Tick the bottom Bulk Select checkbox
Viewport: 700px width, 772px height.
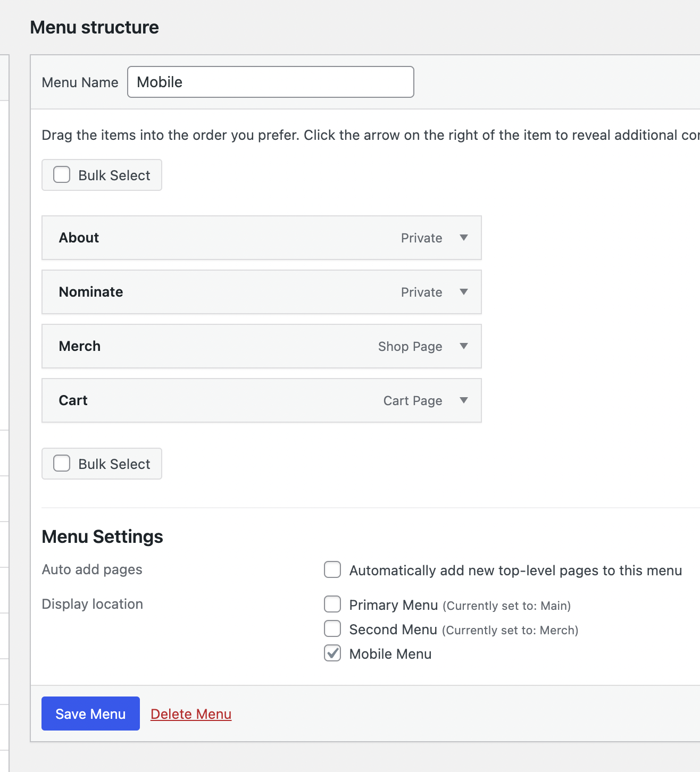(62, 464)
